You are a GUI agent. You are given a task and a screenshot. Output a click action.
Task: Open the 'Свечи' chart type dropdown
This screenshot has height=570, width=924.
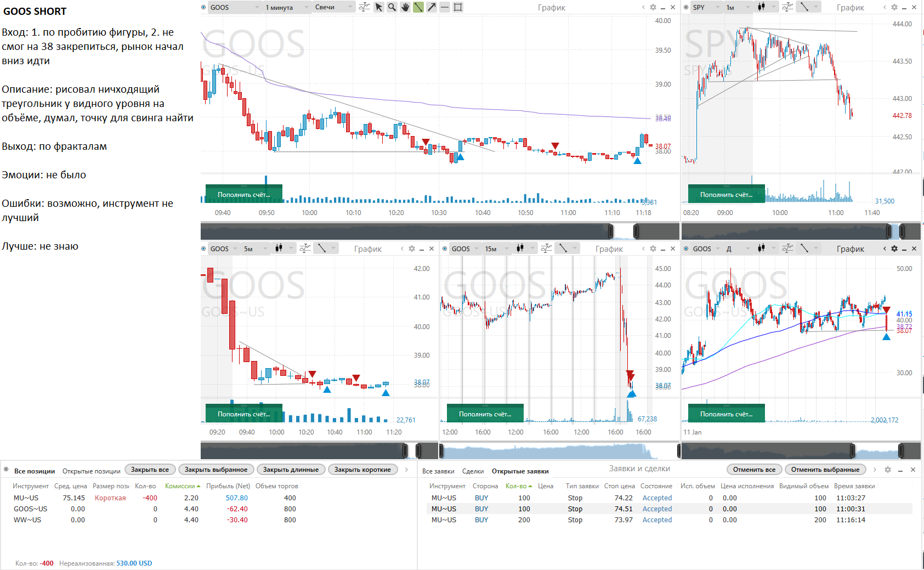pos(335,7)
